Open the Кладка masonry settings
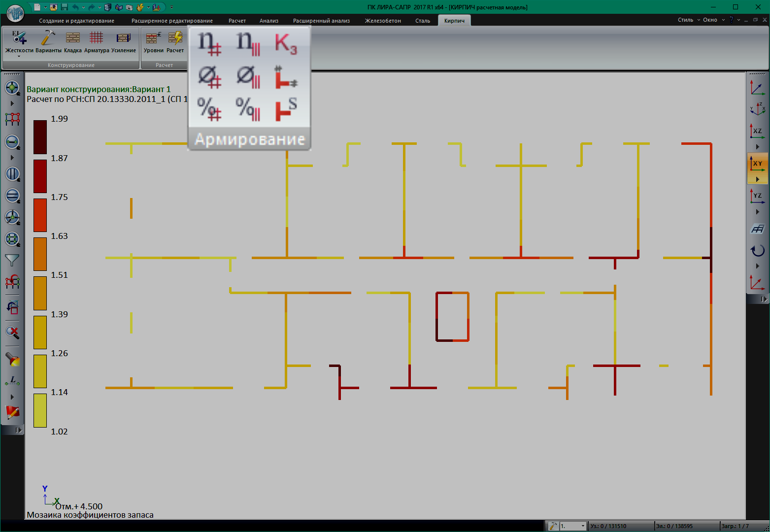 [x=72, y=42]
